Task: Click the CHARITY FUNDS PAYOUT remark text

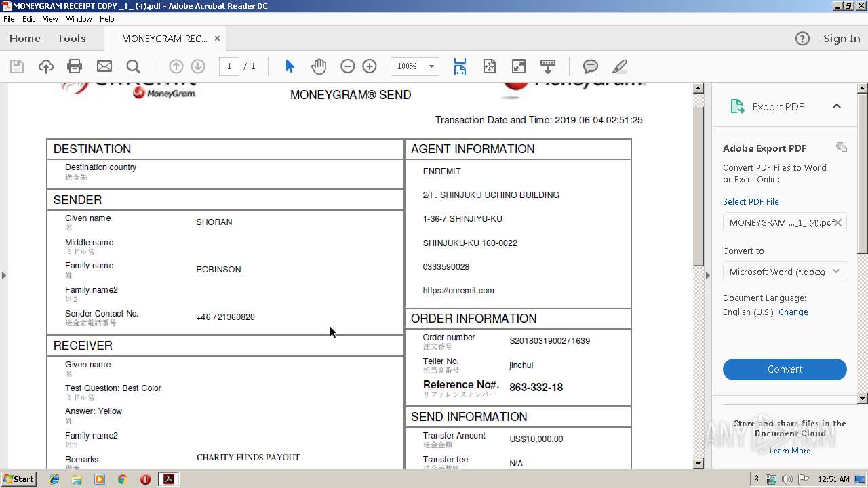Action: click(x=248, y=457)
